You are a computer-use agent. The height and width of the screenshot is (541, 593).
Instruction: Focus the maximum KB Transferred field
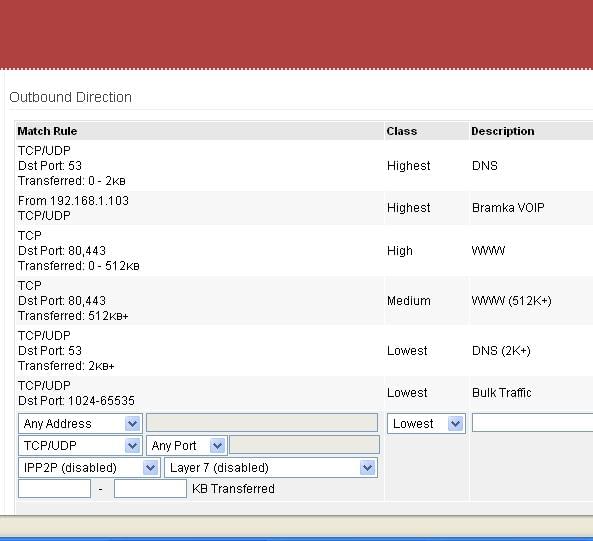point(150,488)
